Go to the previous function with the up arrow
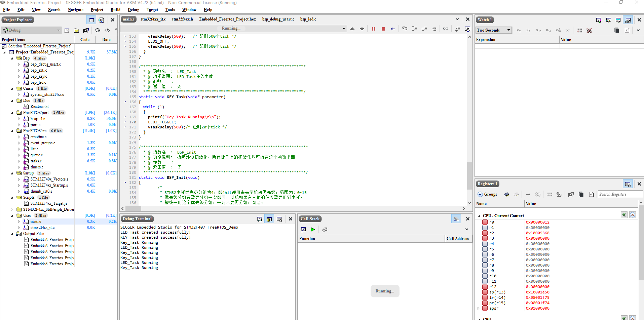 pos(352,29)
